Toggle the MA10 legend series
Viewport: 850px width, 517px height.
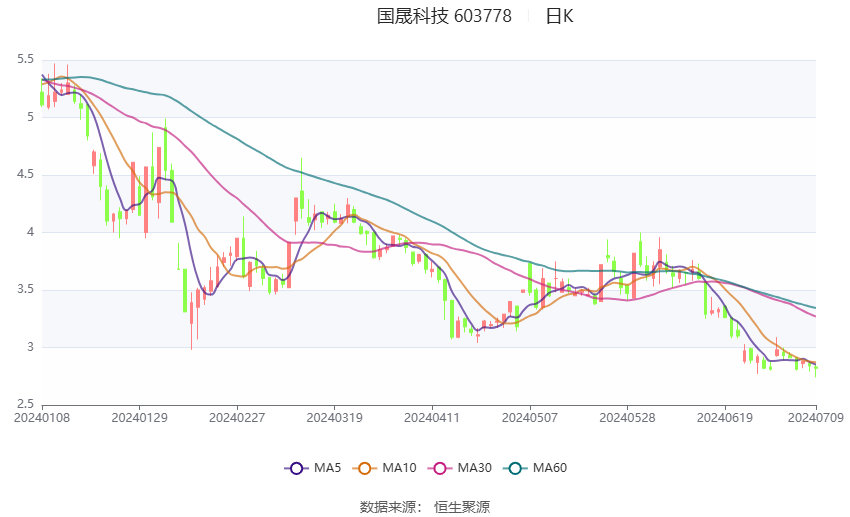(384, 468)
